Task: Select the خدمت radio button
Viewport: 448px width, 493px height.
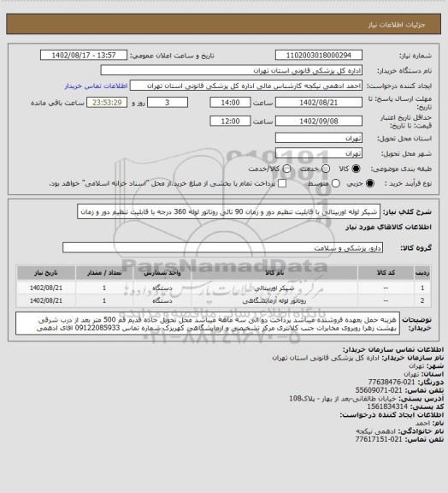Action: (x=326, y=169)
